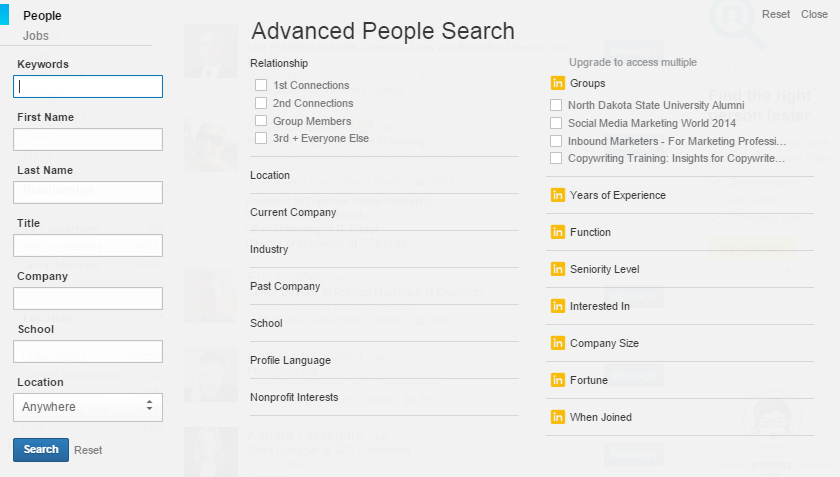Expand the Industry filter section

(x=269, y=249)
